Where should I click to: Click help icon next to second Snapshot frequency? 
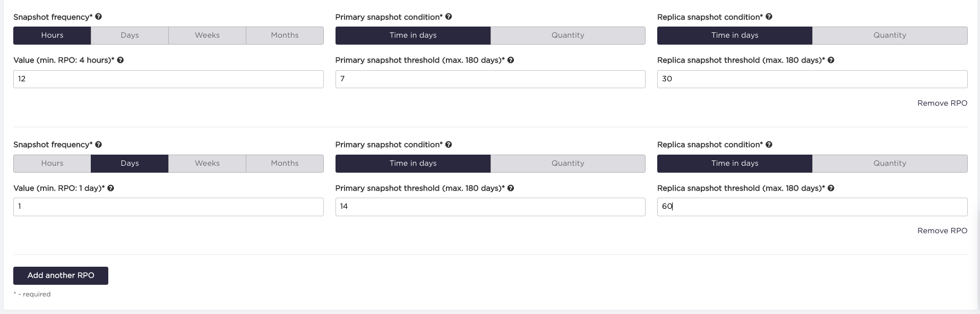coord(99,145)
